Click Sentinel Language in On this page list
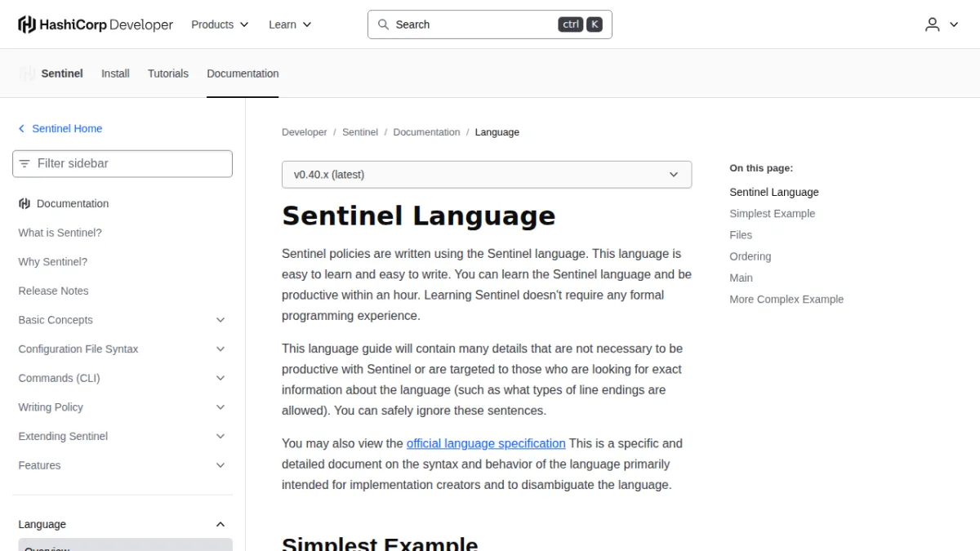980x551 pixels. click(x=774, y=193)
